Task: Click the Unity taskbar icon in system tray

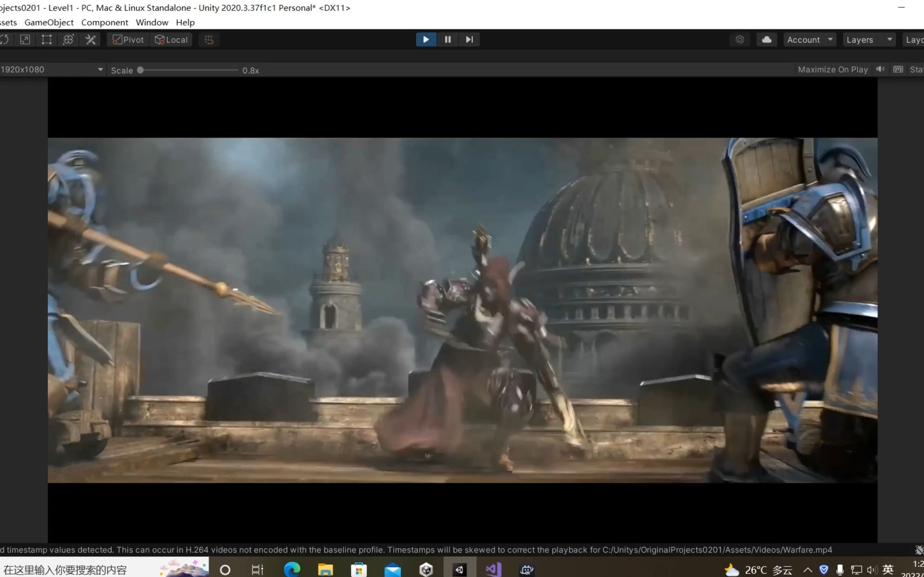Action: [x=459, y=569]
